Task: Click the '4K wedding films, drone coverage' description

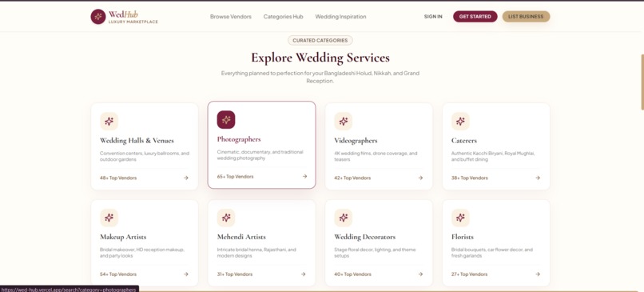Action: click(x=376, y=156)
